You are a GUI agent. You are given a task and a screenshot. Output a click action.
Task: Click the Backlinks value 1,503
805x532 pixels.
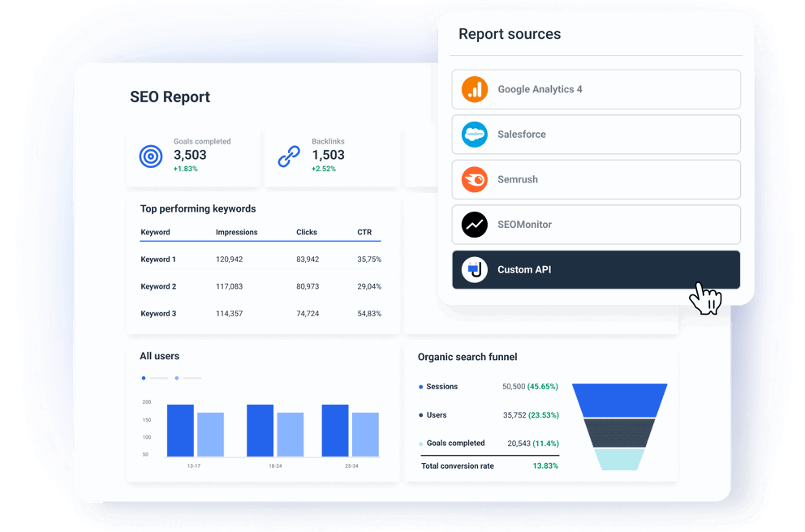tap(328, 155)
